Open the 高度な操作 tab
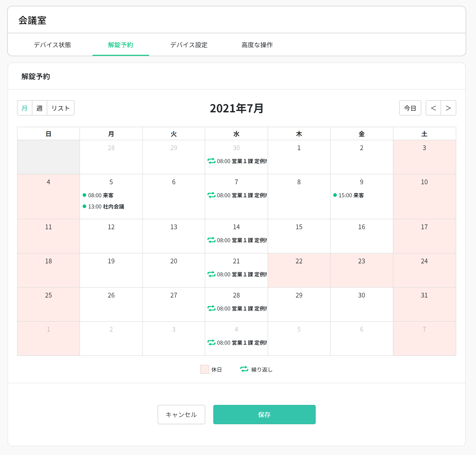Viewport: 476px width, 455px height. click(257, 45)
